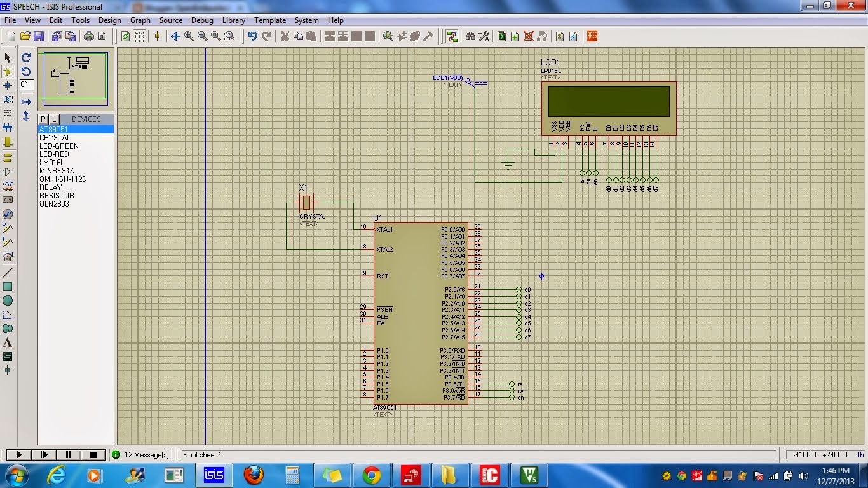This screenshot has width=868, height=488.
Task: Toggle the grid display
Action: coord(140,36)
